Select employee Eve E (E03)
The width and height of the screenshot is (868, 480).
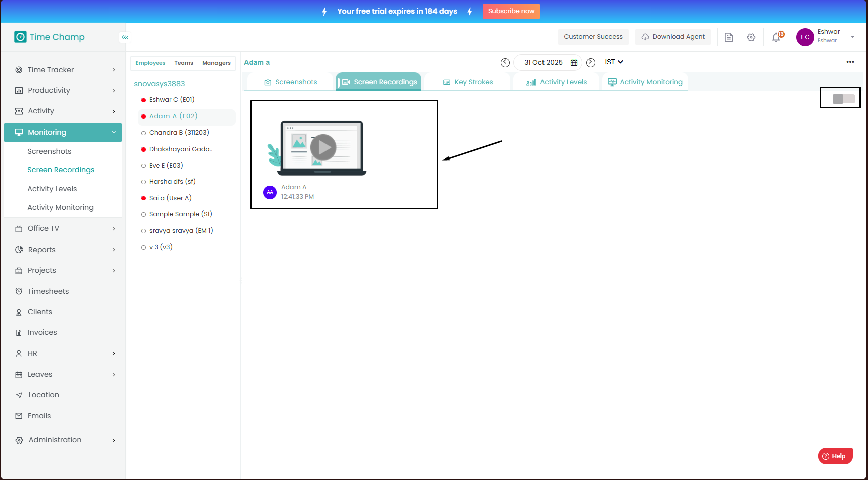coord(166,166)
